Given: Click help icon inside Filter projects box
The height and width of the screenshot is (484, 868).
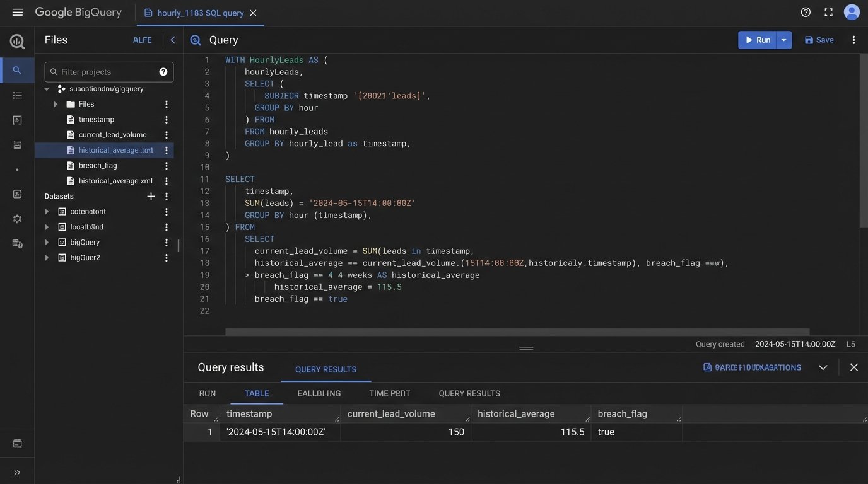Looking at the screenshot, I should 163,72.
